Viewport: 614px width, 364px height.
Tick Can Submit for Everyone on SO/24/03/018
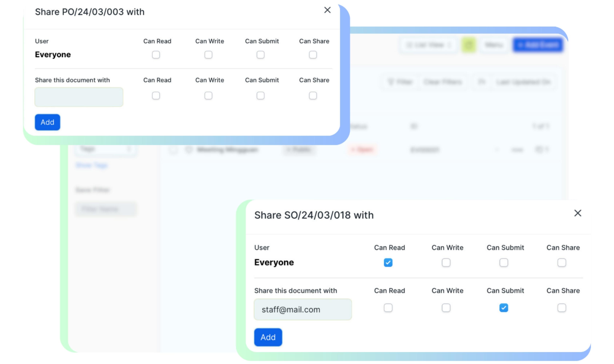pos(504,263)
